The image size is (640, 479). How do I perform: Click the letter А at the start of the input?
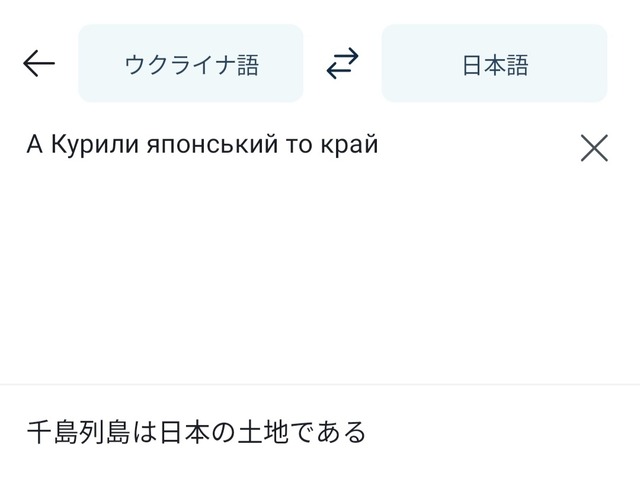tap(35, 144)
